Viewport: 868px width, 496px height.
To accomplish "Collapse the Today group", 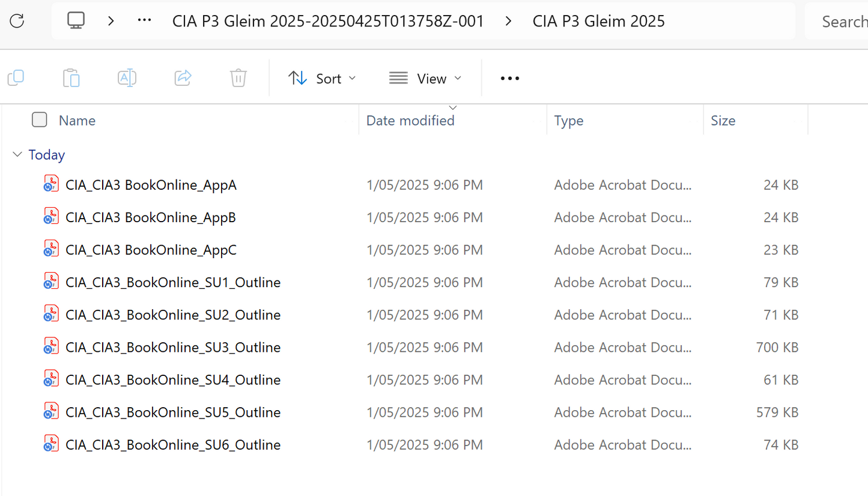I will pos(17,154).
